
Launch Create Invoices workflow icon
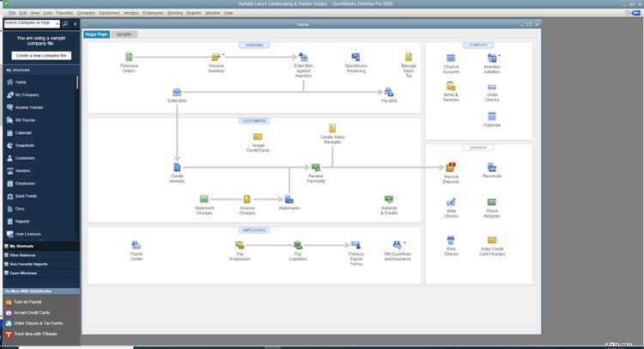[x=177, y=167]
